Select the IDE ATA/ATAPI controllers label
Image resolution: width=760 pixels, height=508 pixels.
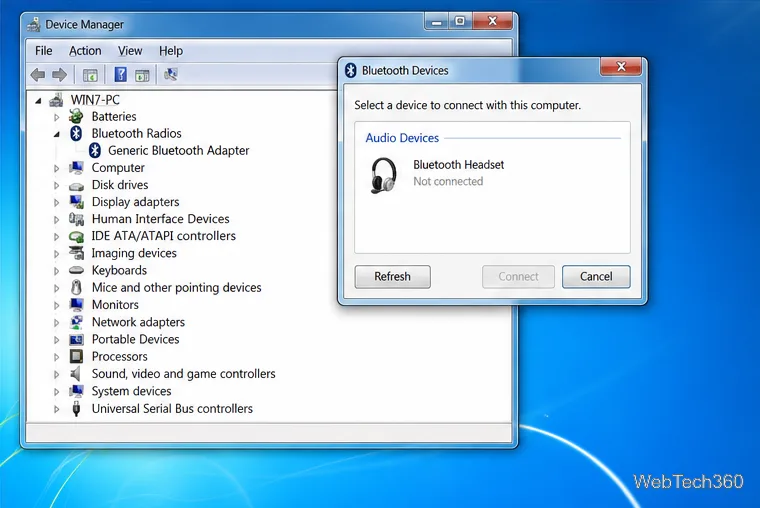point(163,236)
